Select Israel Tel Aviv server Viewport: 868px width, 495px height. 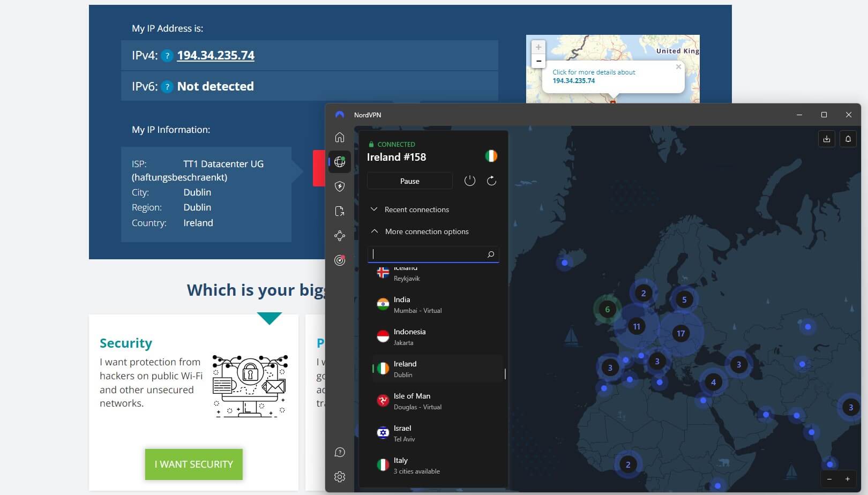tap(437, 433)
